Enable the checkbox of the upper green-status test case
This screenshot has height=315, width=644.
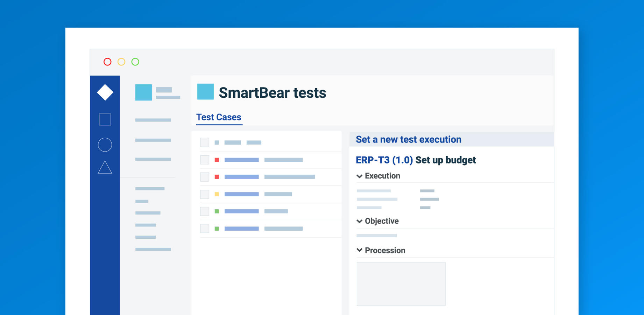205,211
